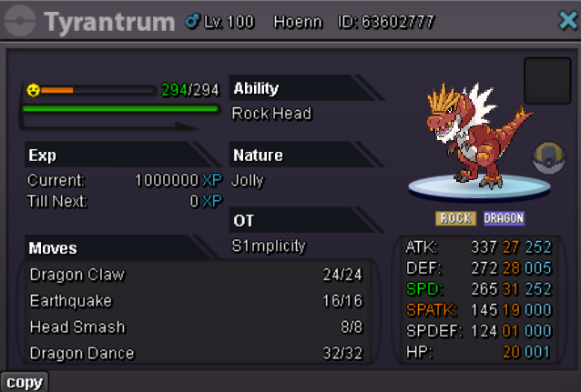Click the Luxury Ball icon beside sprite
The width and height of the screenshot is (581, 392).
pos(549,158)
